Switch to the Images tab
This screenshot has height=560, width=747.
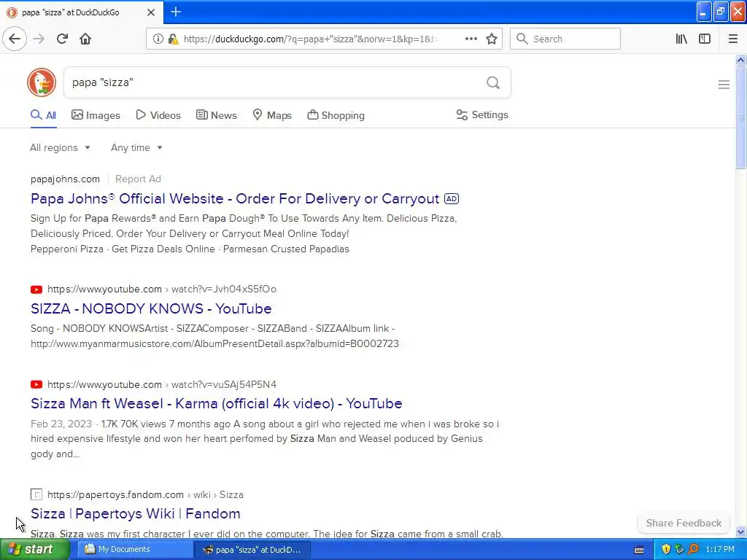[x=96, y=115]
